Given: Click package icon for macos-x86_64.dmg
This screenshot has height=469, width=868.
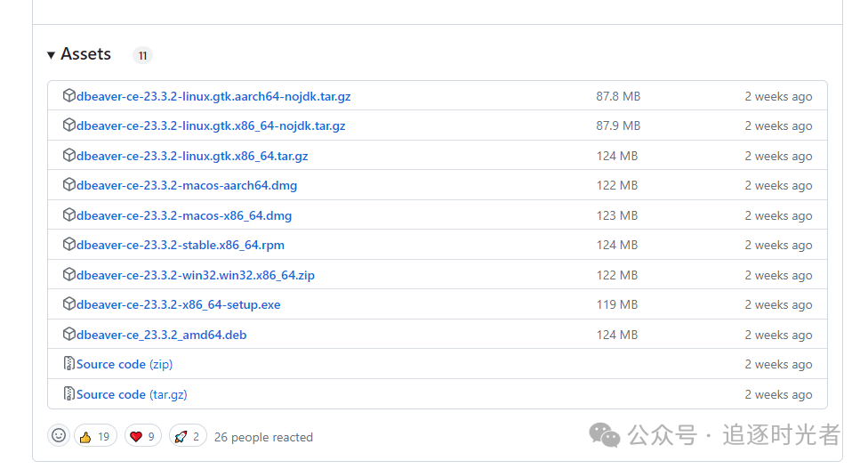Looking at the screenshot, I should [x=68, y=214].
